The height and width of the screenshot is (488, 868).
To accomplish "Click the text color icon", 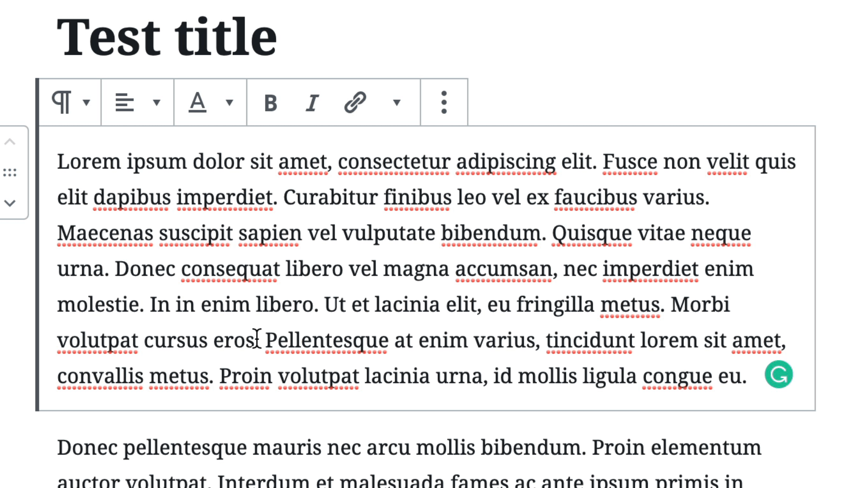I will [198, 102].
